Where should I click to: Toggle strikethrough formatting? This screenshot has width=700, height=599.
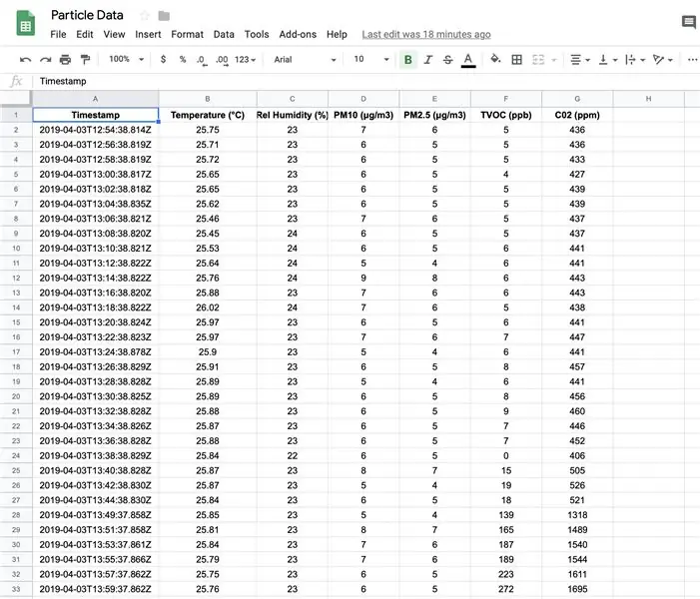pyautogui.click(x=448, y=59)
